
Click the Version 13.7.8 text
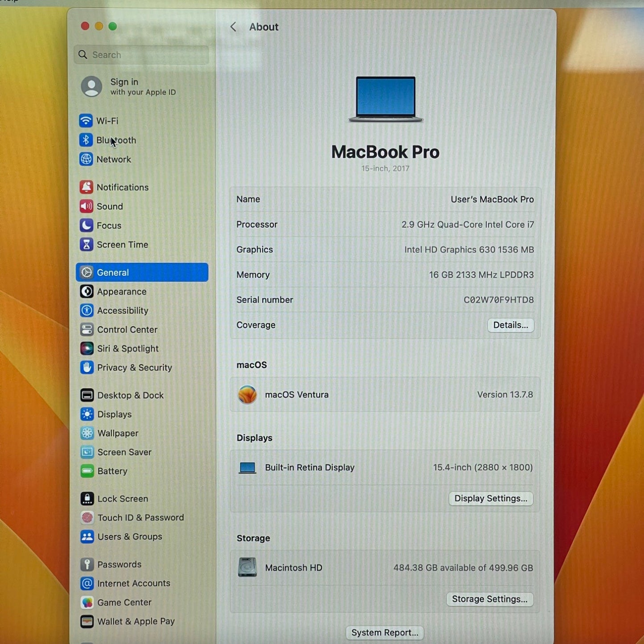505,394
